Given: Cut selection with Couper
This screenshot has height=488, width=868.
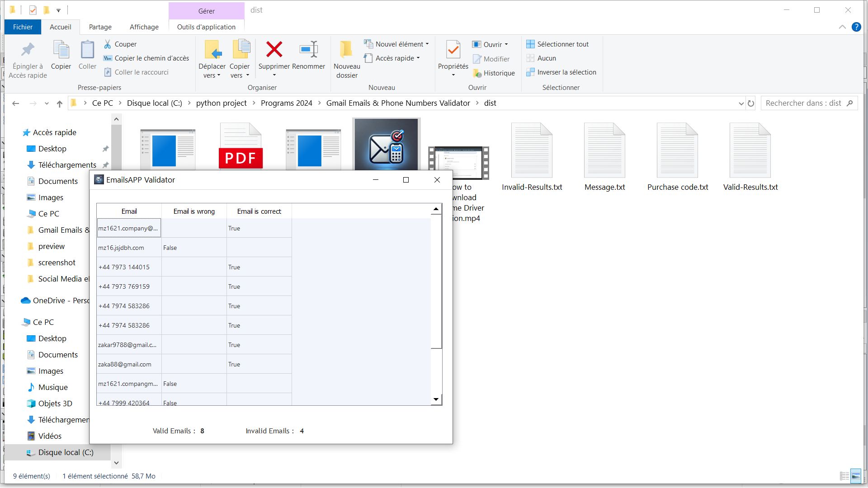Looking at the screenshot, I should pyautogui.click(x=120, y=44).
